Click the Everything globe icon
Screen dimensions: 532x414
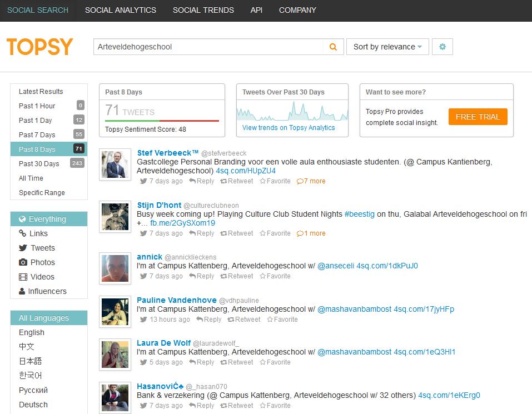22,219
